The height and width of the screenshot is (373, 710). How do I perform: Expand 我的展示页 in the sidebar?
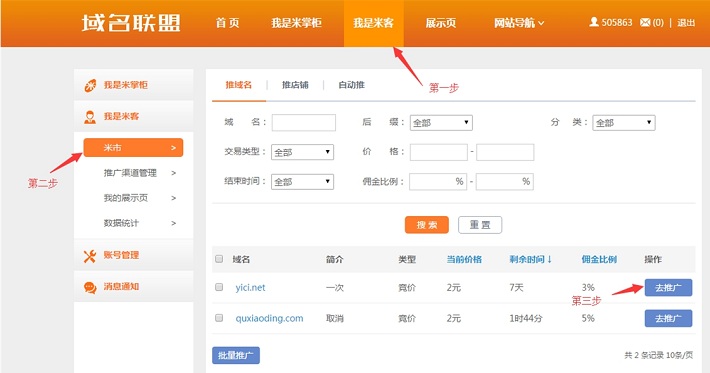[x=139, y=198]
